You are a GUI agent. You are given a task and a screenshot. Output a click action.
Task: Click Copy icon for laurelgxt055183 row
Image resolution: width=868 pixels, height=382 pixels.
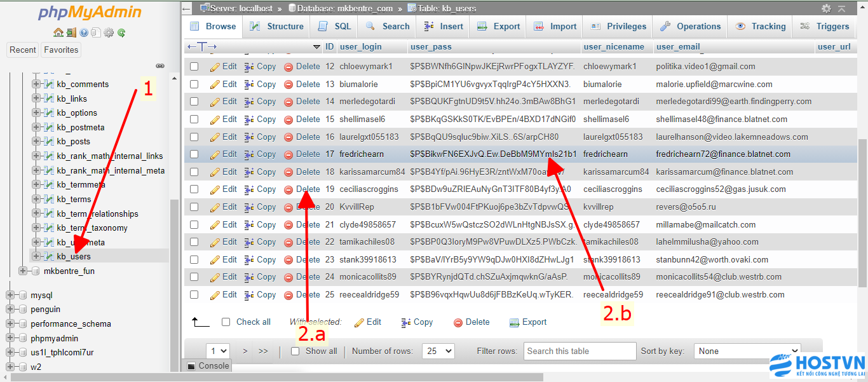[x=249, y=137]
